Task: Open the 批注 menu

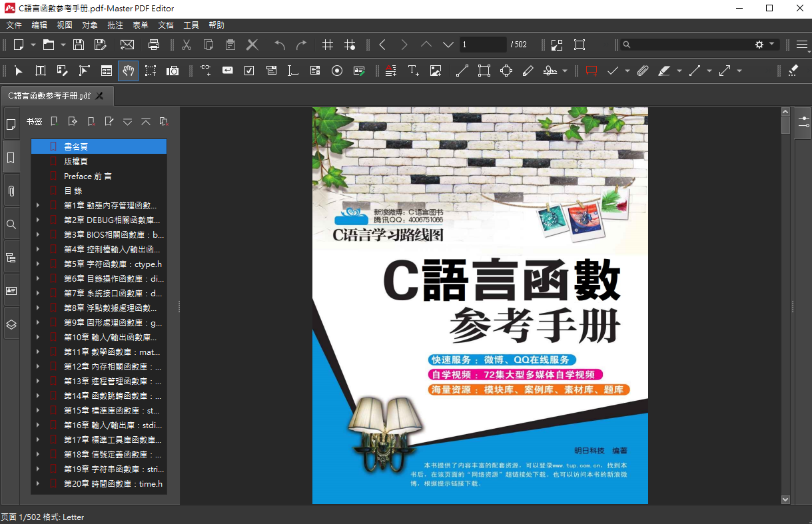Action: (x=115, y=25)
